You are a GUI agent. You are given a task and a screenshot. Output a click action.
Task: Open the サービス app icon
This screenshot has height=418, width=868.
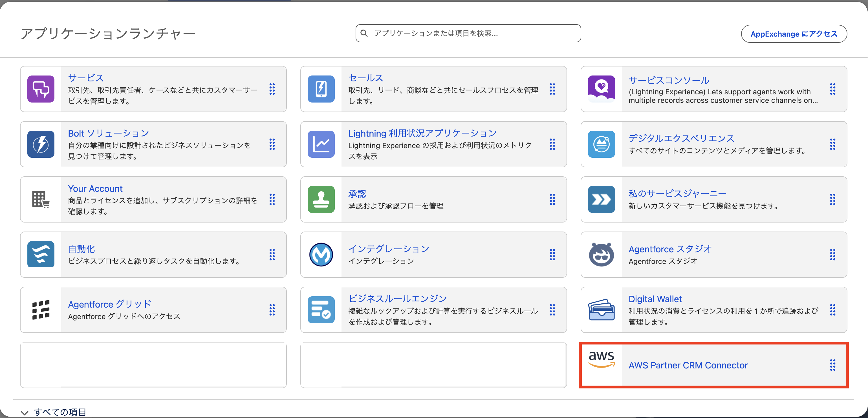tap(41, 89)
